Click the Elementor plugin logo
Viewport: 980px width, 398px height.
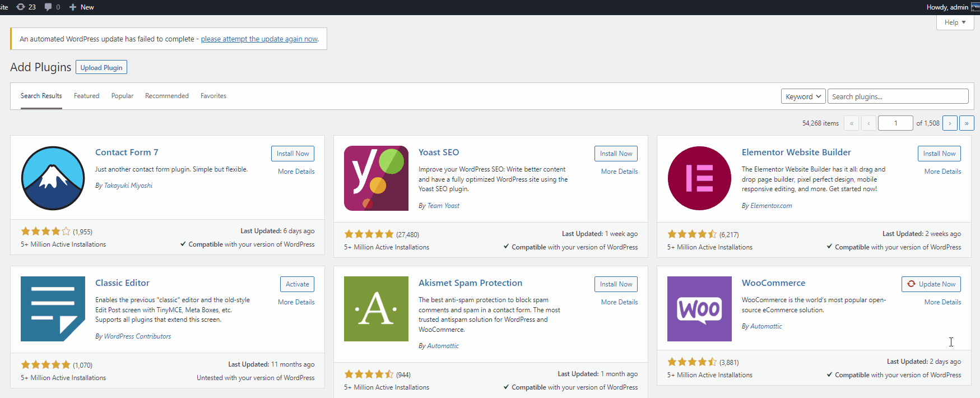(699, 178)
